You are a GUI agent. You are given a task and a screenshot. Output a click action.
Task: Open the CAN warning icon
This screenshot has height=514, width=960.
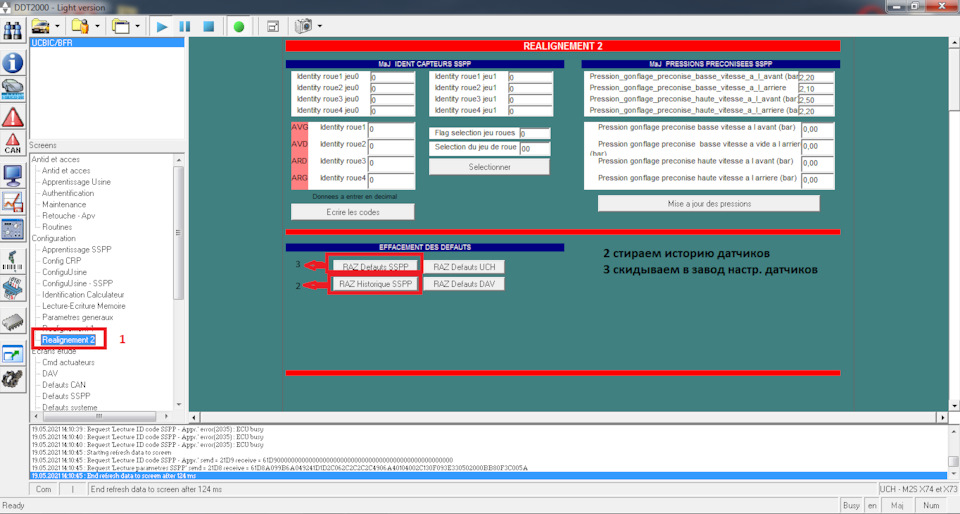click(x=13, y=143)
